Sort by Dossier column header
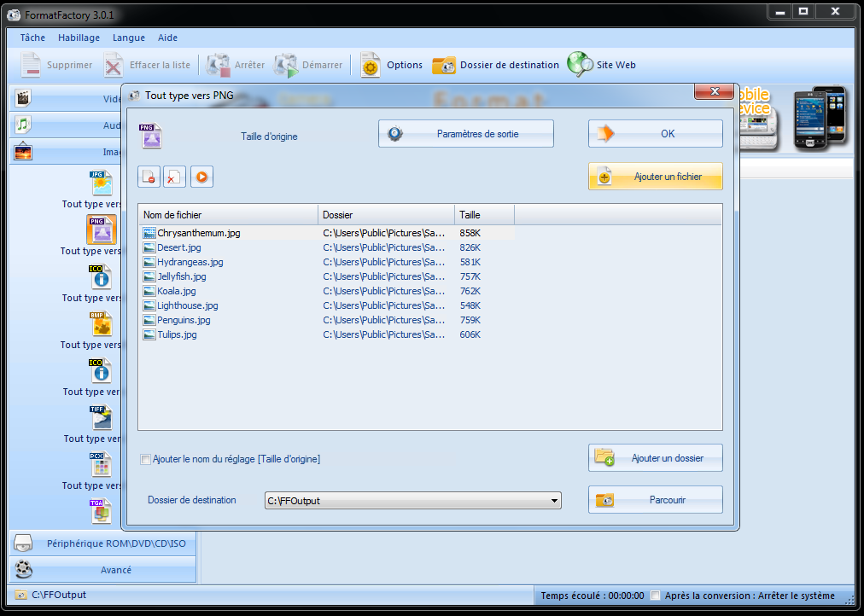The image size is (864, 616). [x=386, y=215]
